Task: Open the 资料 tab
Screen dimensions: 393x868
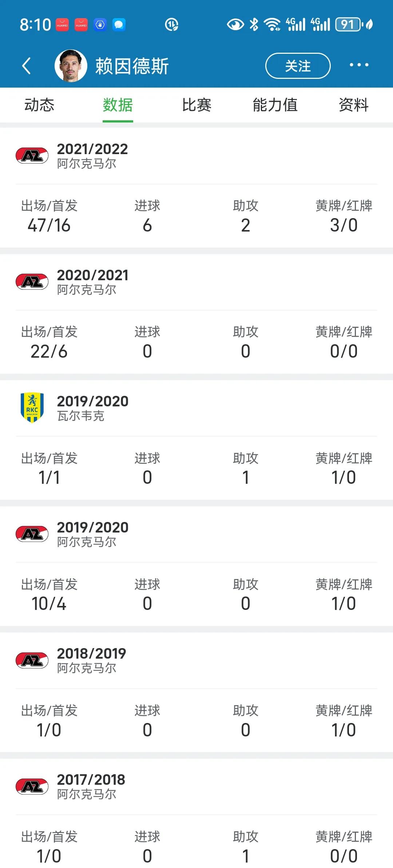Action: 354,105
